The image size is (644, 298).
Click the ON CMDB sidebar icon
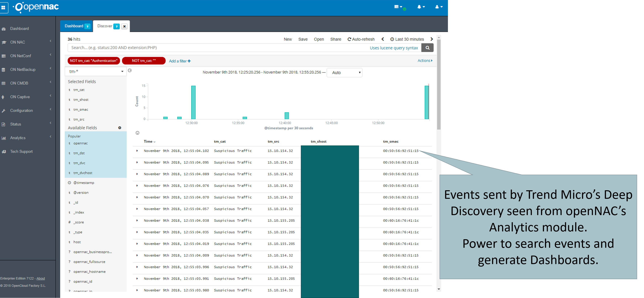[x=3, y=83]
